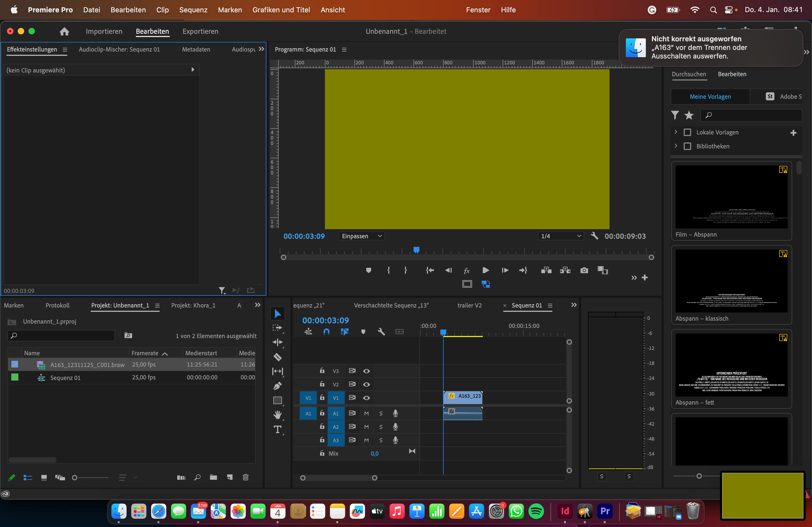Open the Einpassen zoom level dropdown
Image resolution: width=812 pixels, height=527 pixels.
click(x=361, y=236)
